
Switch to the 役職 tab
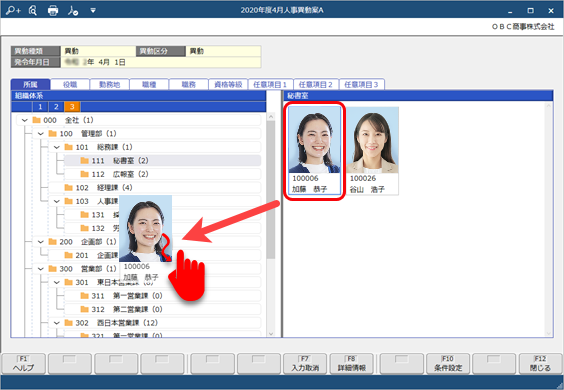coord(70,85)
